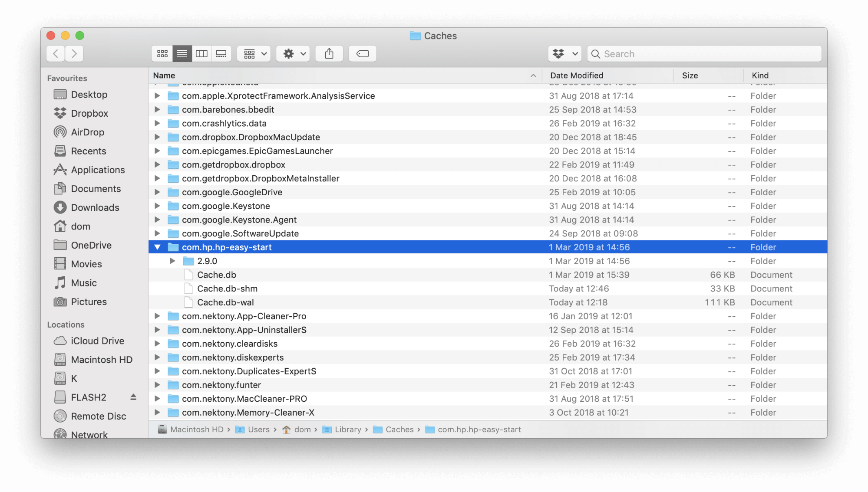
Task: Navigate back using the back arrow button
Action: point(56,54)
